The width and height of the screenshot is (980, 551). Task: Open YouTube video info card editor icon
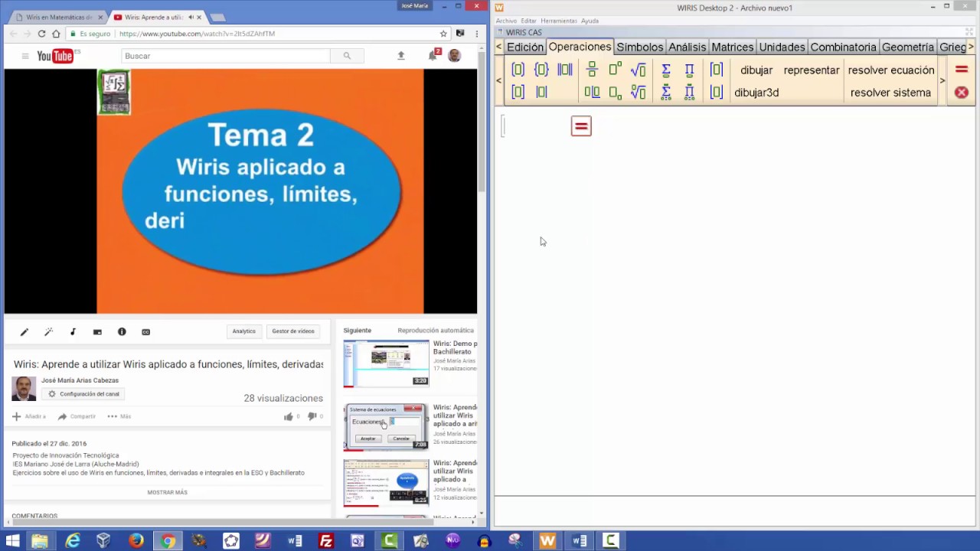click(x=122, y=331)
